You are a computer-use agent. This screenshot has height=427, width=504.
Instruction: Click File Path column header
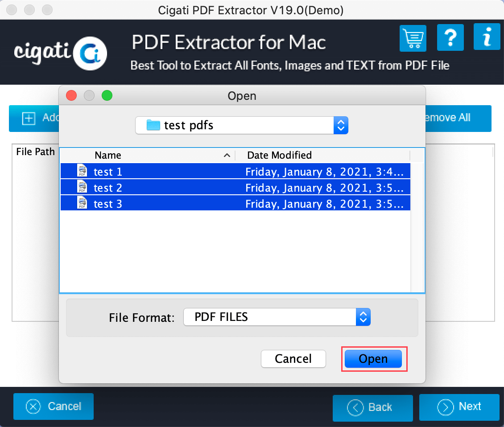pyautogui.click(x=36, y=152)
